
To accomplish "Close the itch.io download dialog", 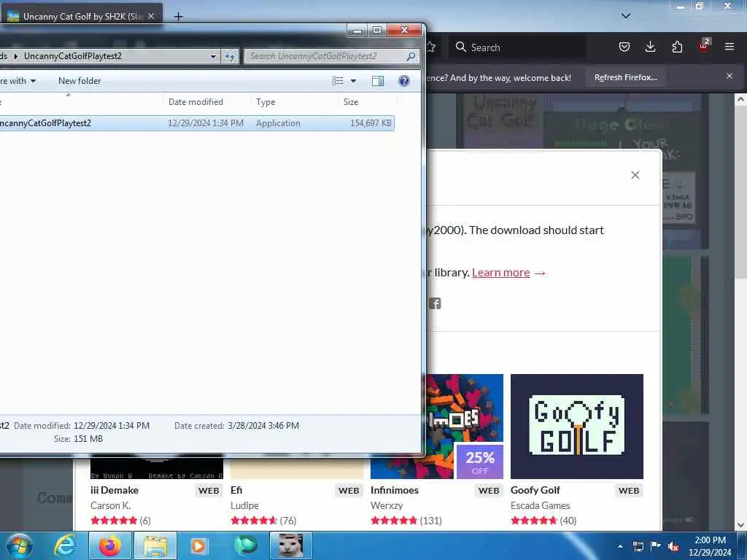I will pyautogui.click(x=635, y=175).
